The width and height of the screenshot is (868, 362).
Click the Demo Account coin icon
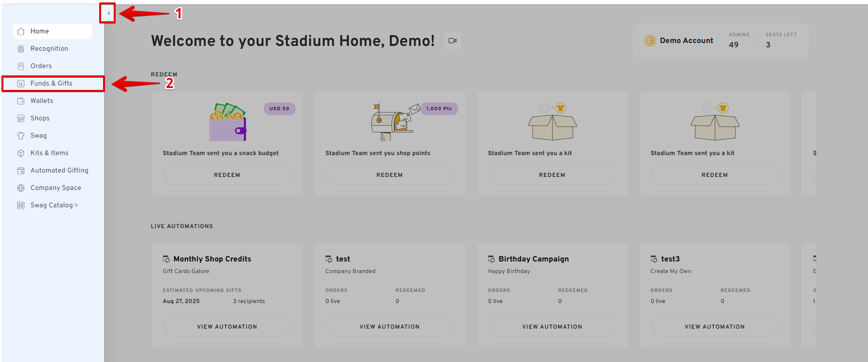[650, 41]
